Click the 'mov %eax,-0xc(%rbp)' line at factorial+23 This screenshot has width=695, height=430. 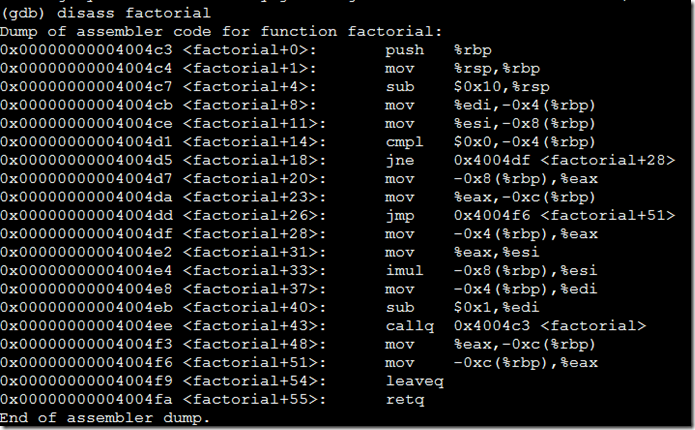pyautogui.click(x=297, y=197)
